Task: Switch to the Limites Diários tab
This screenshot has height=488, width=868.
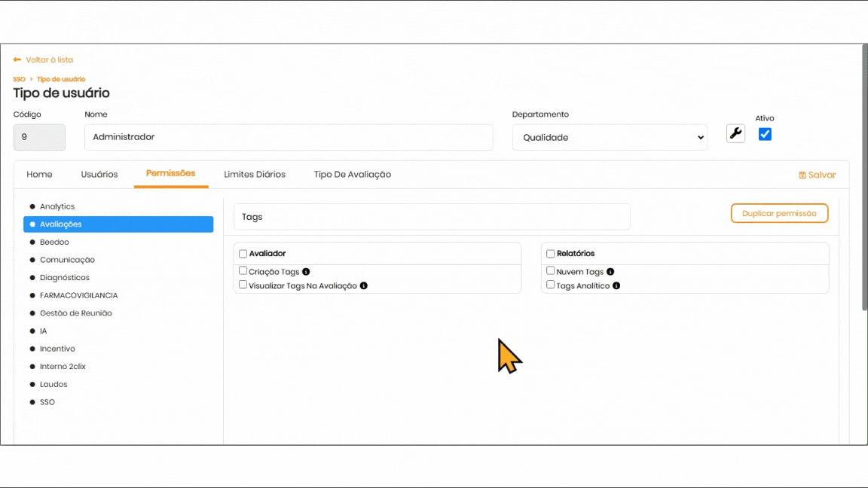Action: (255, 175)
